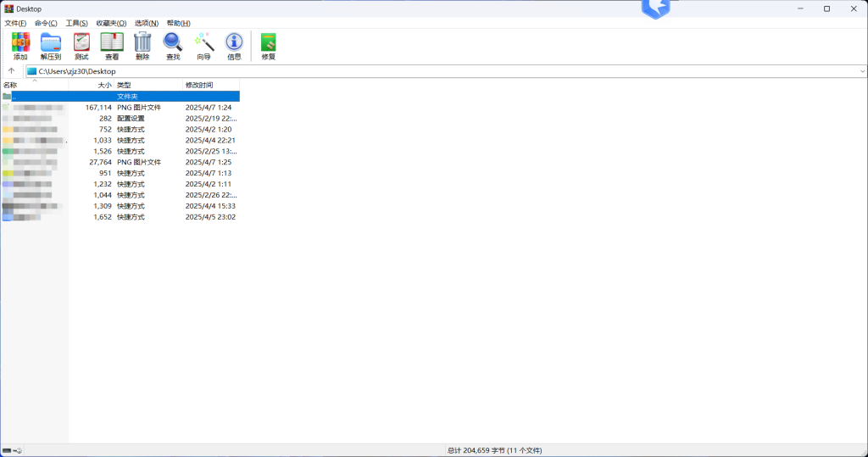Select the 282 配置设置 file row
Image resolution: width=868 pixels, height=457 pixels.
120,119
